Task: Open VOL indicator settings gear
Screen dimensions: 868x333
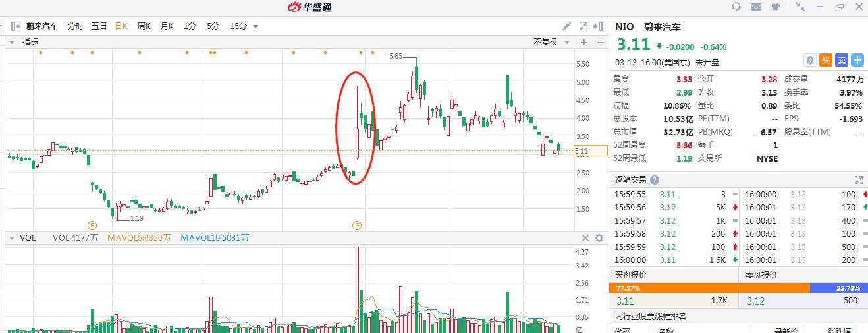Action: tap(599, 238)
